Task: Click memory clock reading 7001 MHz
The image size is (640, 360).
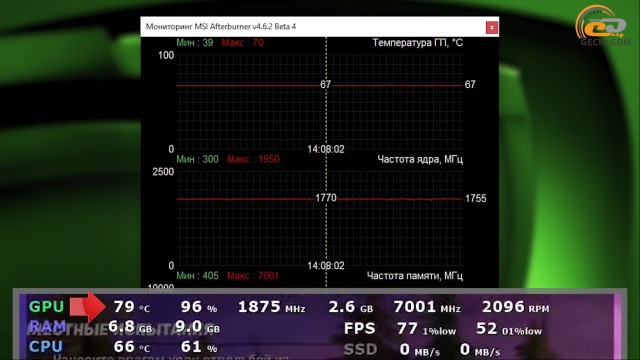Action: [427, 307]
